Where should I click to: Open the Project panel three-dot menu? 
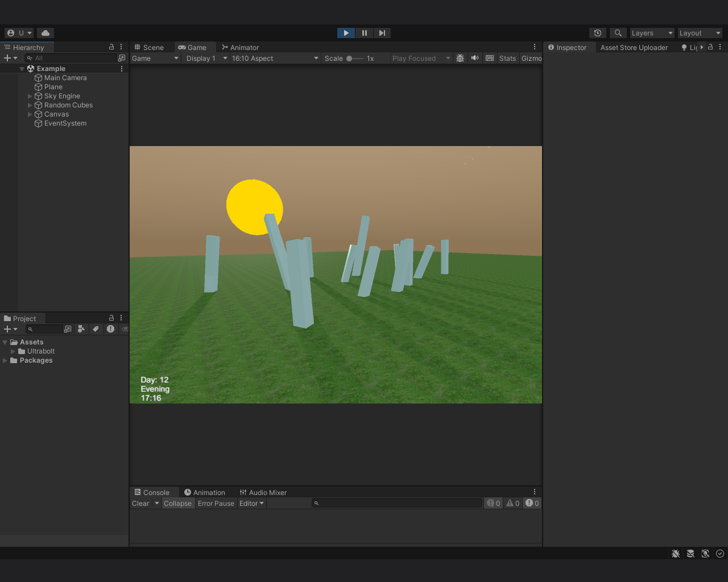pos(121,318)
